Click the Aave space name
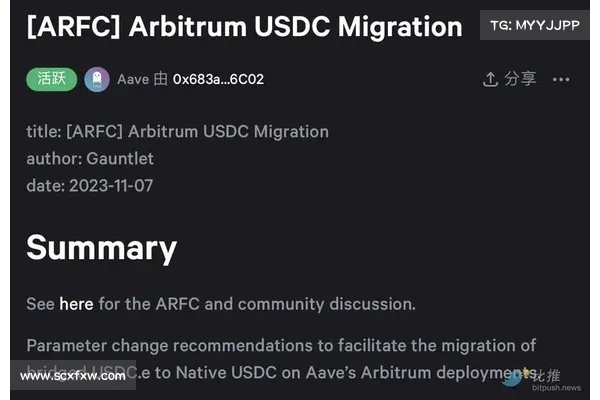Screen dimensions: 600x400 click(x=133, y=79)
